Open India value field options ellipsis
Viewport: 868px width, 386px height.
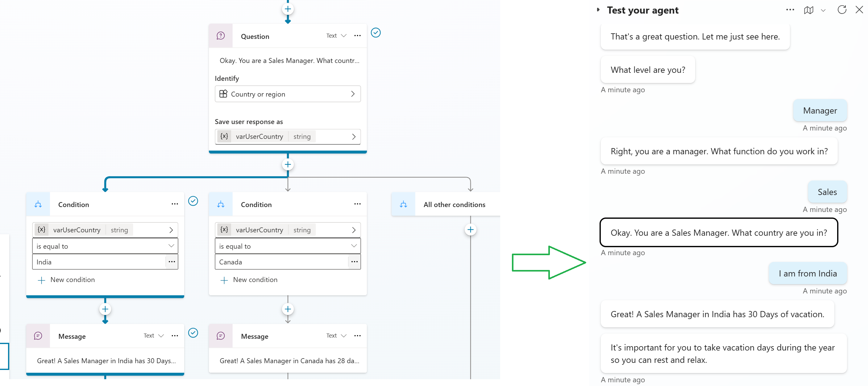pyautogui.click(x=172, y=262)
